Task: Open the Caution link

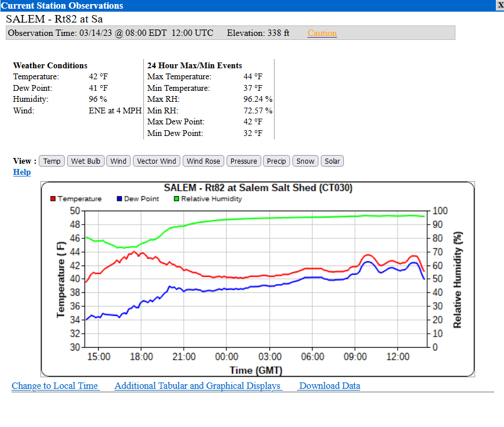Action: (x=322, y=33)
